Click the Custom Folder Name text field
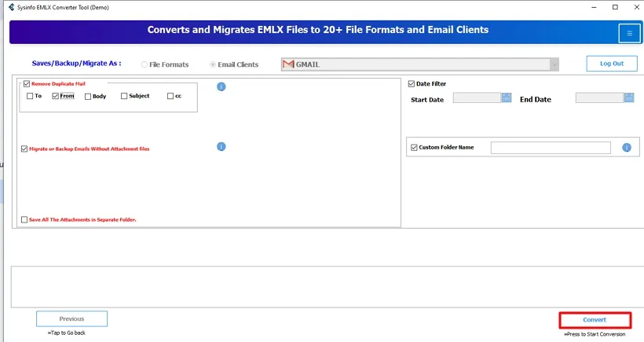Screen dimensions: 644x342 (550, 148)
